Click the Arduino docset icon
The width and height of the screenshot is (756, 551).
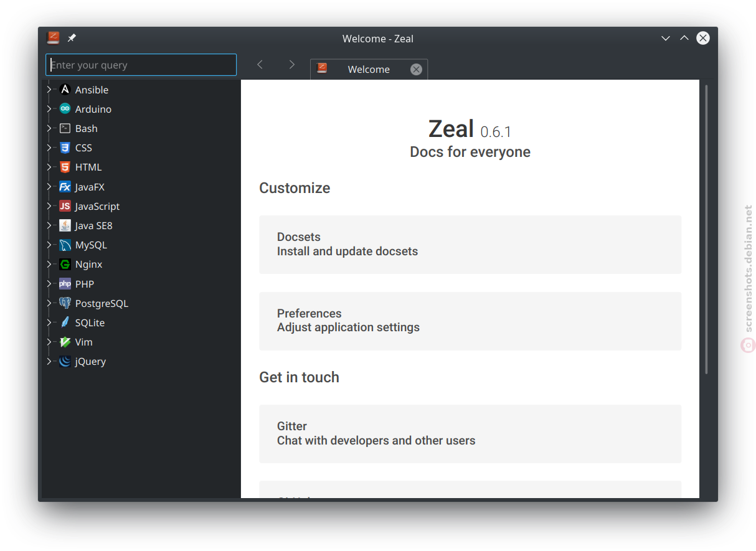click(x=65, y=109)
